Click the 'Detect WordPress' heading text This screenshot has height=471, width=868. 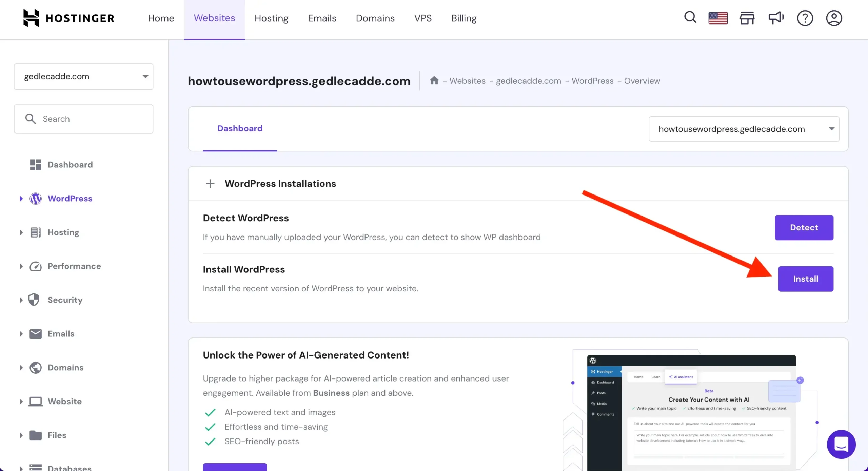point(246,218)
